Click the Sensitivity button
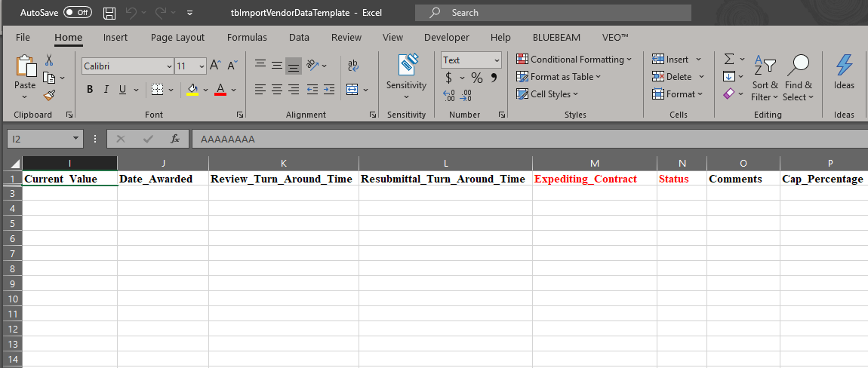868x368 pixels. (x=406, y=75)
